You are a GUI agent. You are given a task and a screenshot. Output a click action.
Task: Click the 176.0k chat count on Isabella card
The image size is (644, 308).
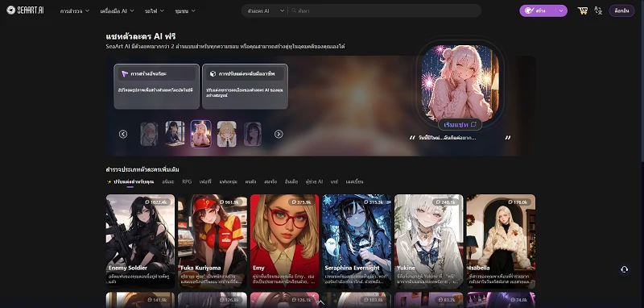(x=519, y=202)
